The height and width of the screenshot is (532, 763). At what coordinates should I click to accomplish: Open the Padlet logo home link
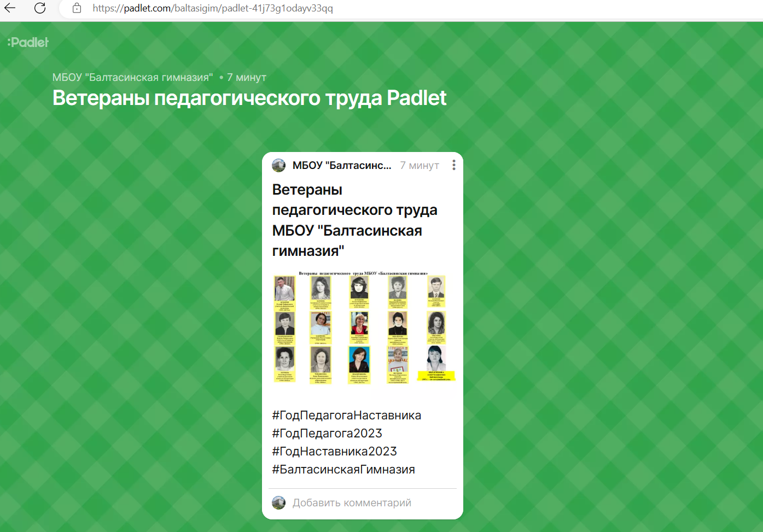(x=28, y=42)
